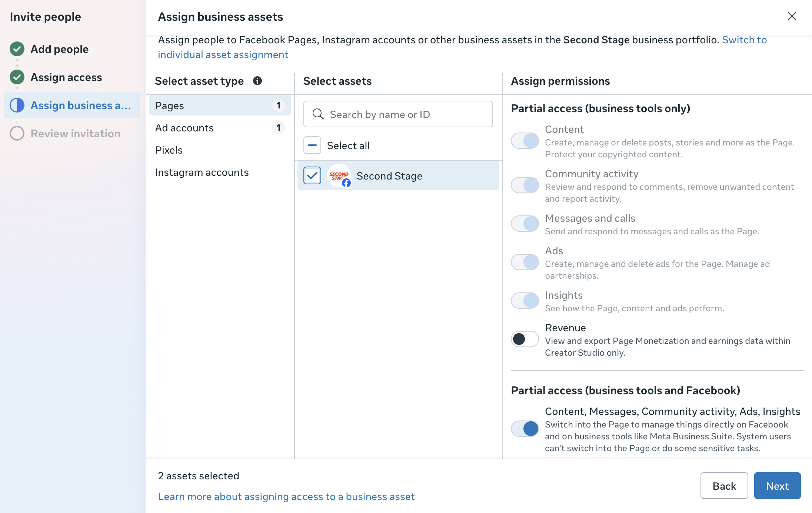Toggle the Ads permission switch
The image size is (812, 513).
(525, 262)
